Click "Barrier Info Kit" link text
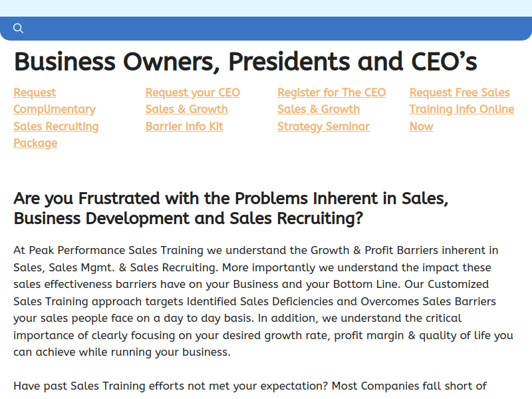Image resolution: width=532 pixels, height=399 pixels. coord(184,126)
